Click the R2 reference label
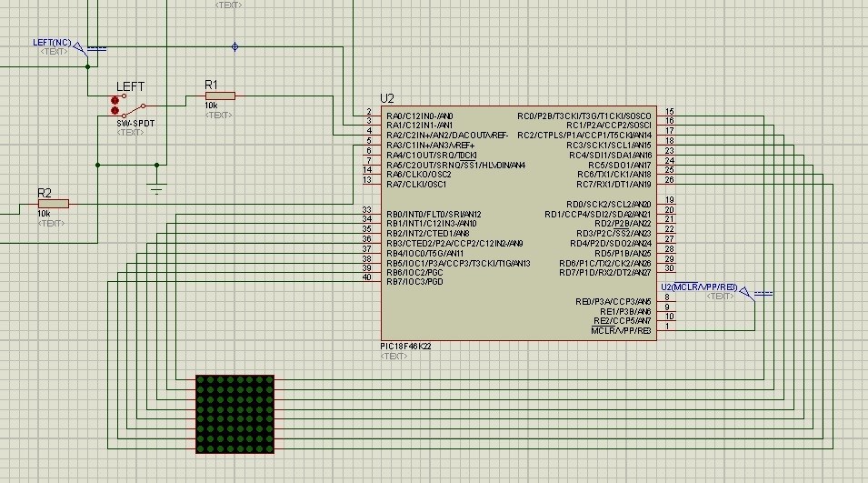868x483 pixels. tap(45, 193)
